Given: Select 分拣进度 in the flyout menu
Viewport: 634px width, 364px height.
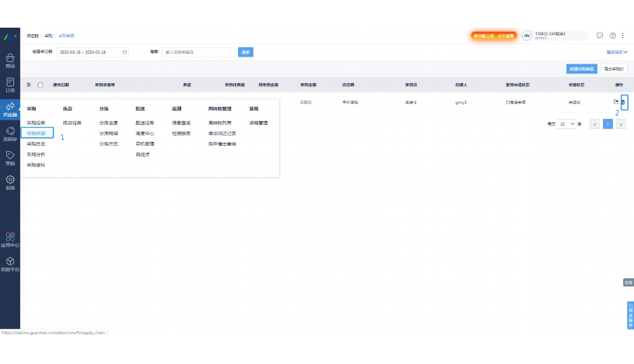Looking at the screenshot, I should pos(108,123).
